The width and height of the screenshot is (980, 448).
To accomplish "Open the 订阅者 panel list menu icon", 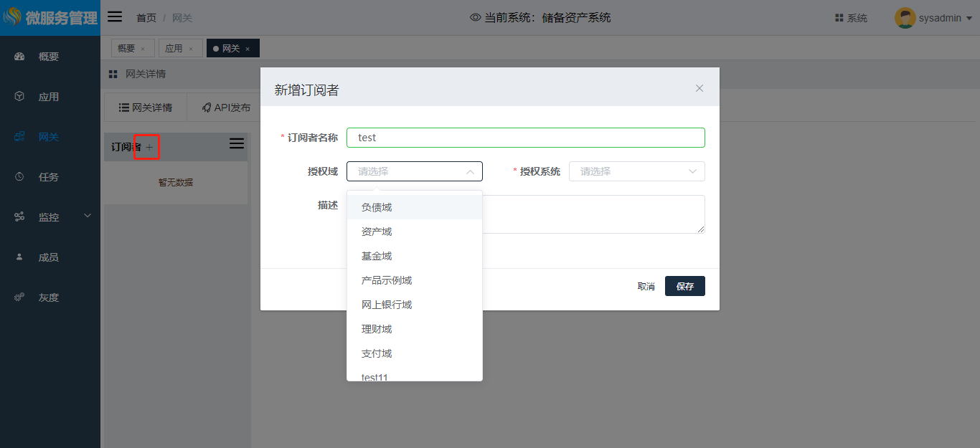I will coord(236,144).
